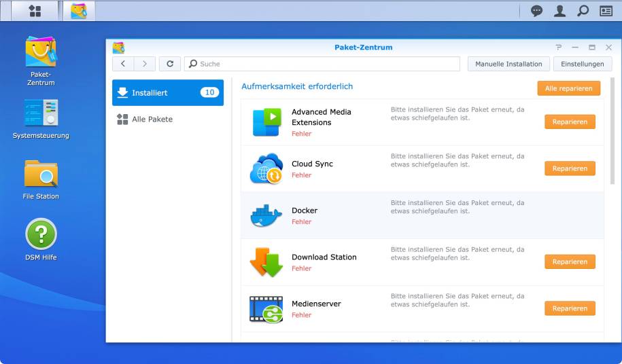Open the Download Station arrows icon

coord(266,262)
